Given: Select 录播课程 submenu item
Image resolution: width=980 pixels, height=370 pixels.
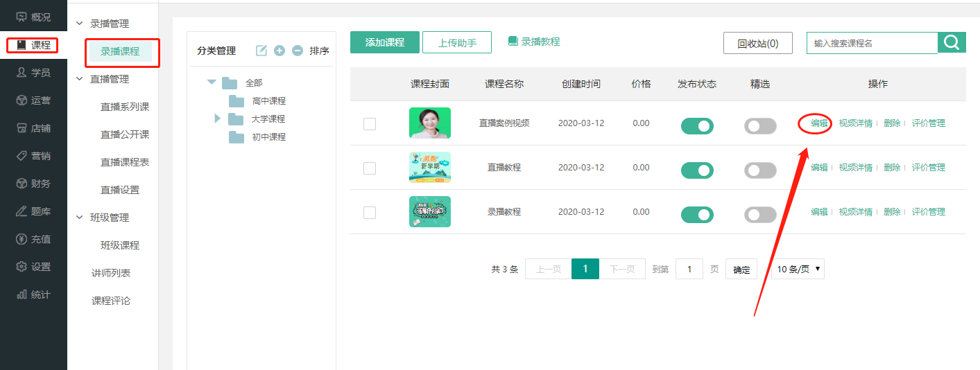Looking at the screenshot, I should click(120, 51).
